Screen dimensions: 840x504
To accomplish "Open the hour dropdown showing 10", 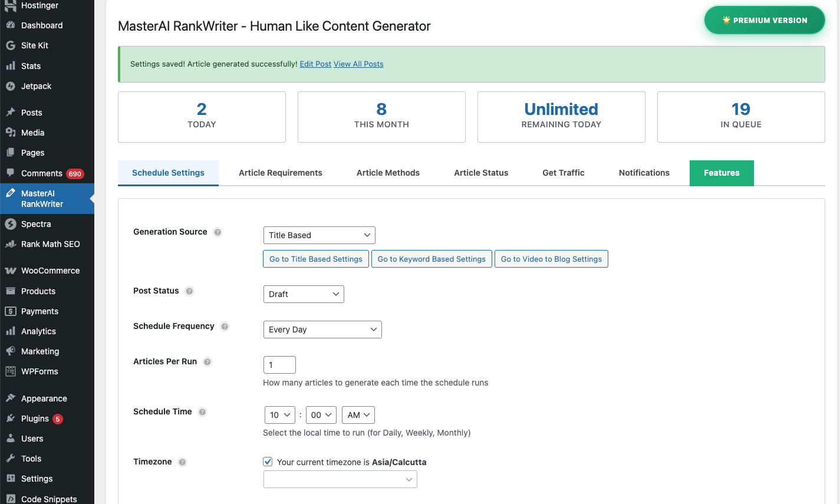I will click(x=280, y=415).
